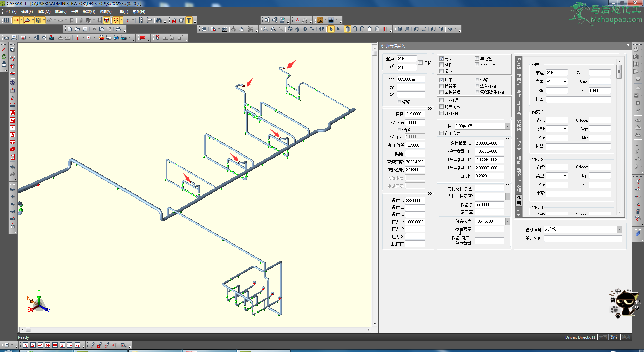Select the 弹簧架 vertical side tab
The width and height of the screenshot is (644, 352).
518,125
